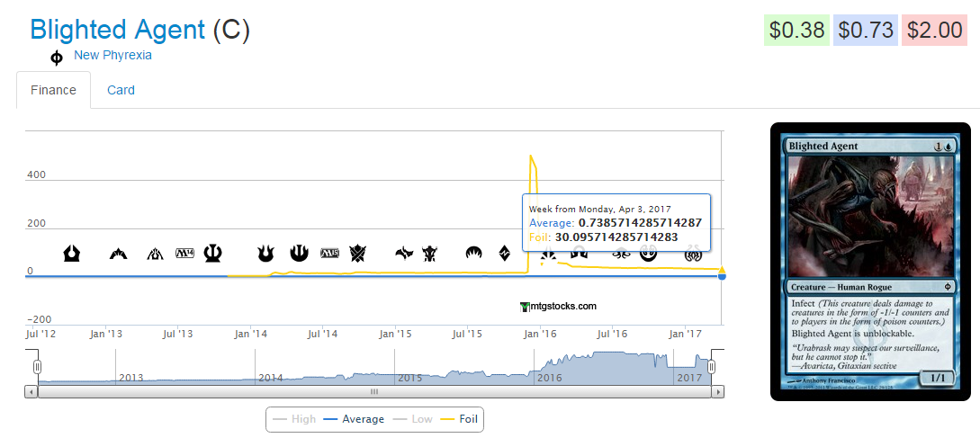Click the Jan '16 axis label
This screenshot has height=438, width=980.
[541, 334]
